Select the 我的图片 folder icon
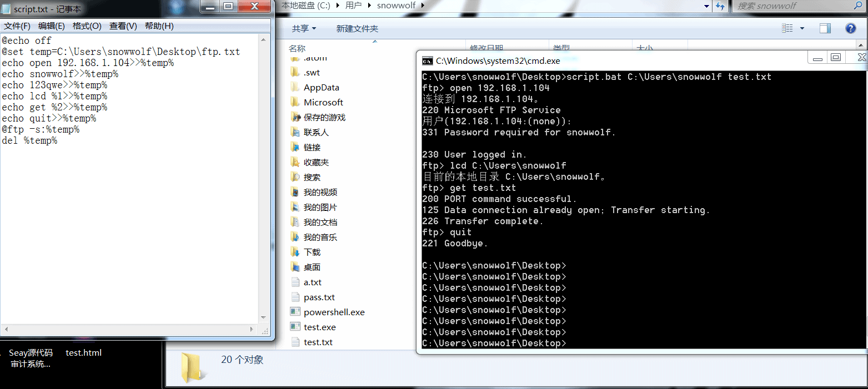868x389 pixels. [x=295, y=207]
